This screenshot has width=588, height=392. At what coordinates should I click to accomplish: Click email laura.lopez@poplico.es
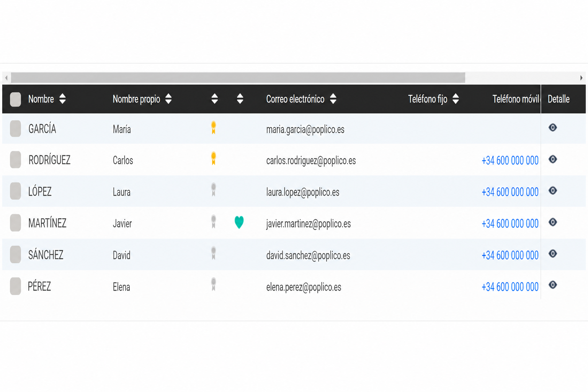pyautogui.click(x=302, y=192)
